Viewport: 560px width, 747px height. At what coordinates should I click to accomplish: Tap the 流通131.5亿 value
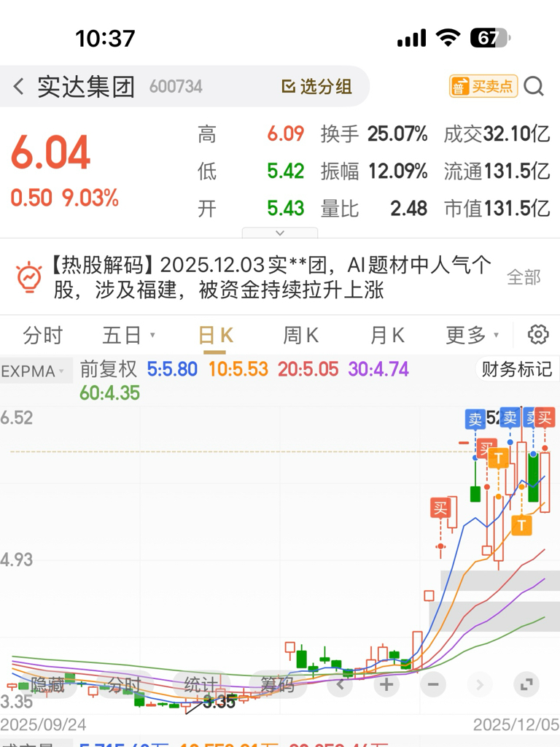tap(497, 171)
